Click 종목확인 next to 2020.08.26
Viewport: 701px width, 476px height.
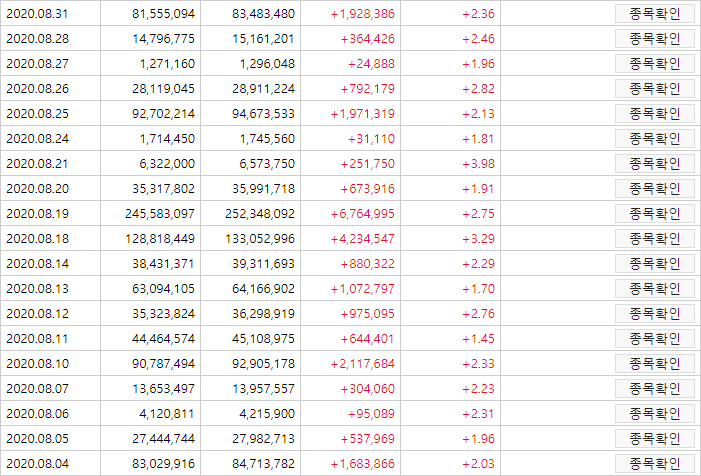(x=655, y=89)
